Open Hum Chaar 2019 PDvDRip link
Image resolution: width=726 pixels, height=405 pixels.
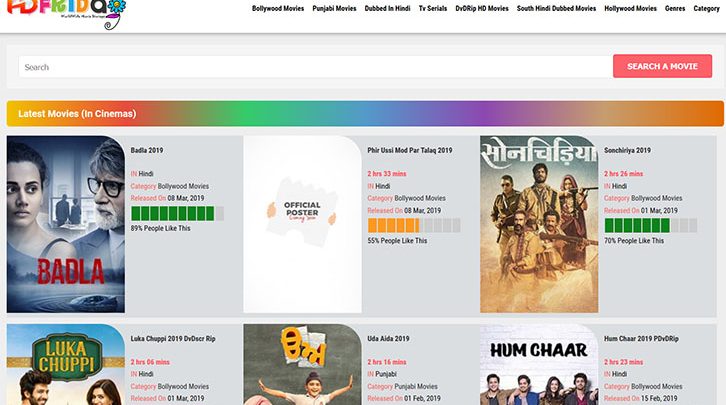641,339
